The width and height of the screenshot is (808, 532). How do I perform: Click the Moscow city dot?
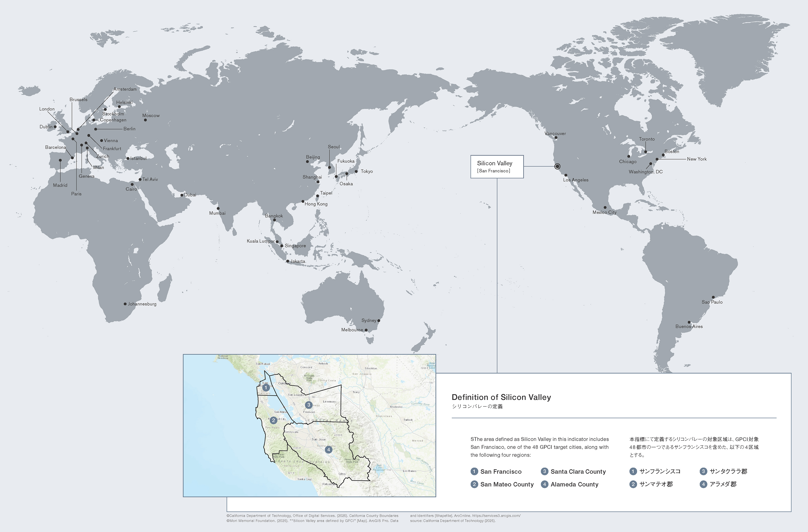point(145,120)
